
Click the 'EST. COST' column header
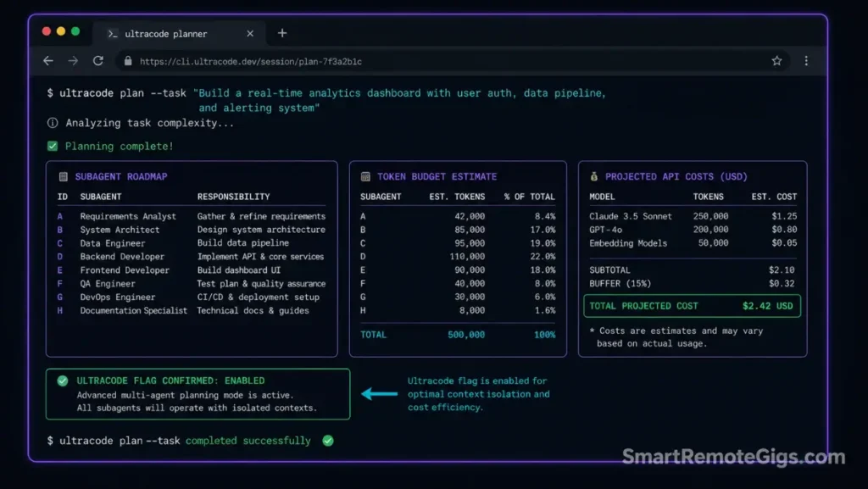click(774, 197)
